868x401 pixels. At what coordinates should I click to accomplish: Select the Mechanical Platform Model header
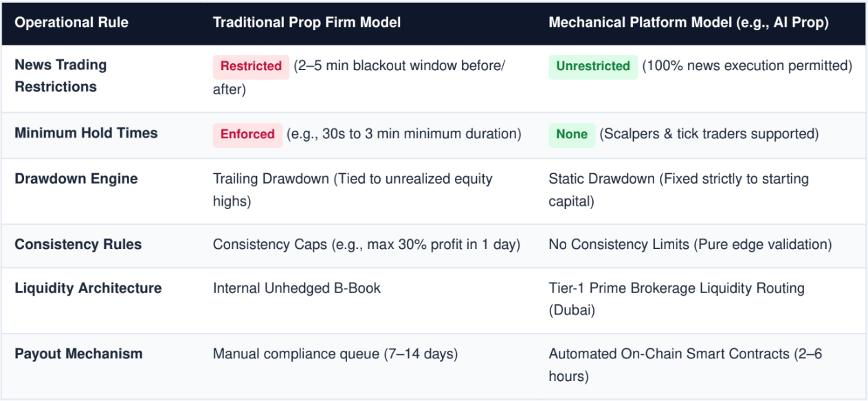(689, 23)
